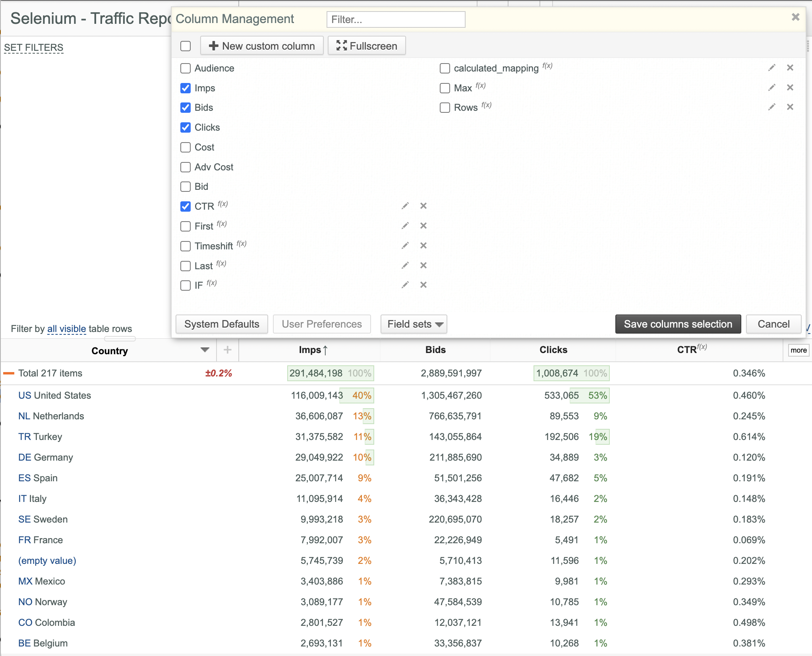Open the DE Germany row
This screenshot has width=812, height=656.
click(x=46, y=457)
